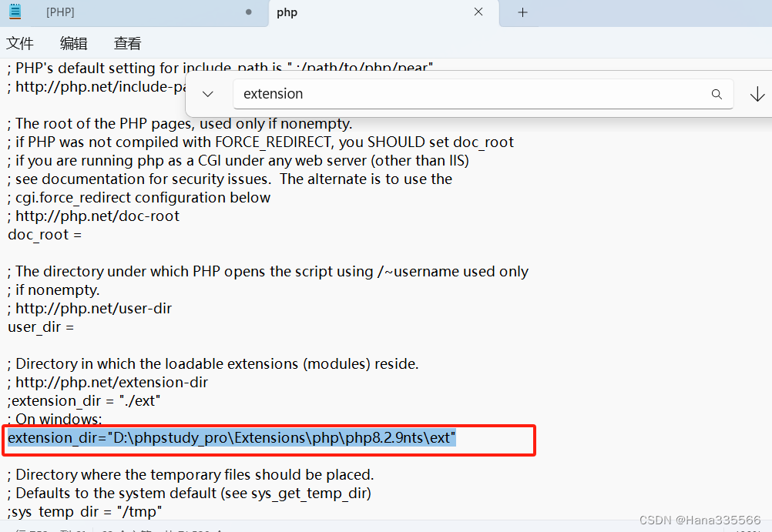Click the cgi.force_redirect configuration below line

pos(139,198)
